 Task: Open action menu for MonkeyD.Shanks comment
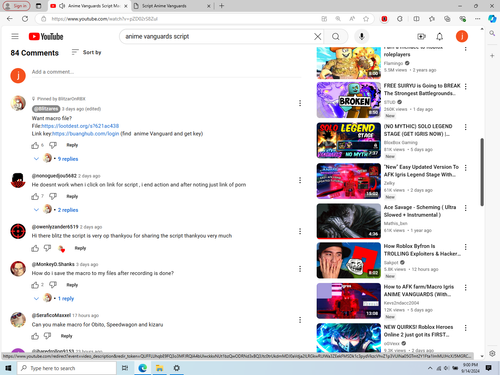300,269
